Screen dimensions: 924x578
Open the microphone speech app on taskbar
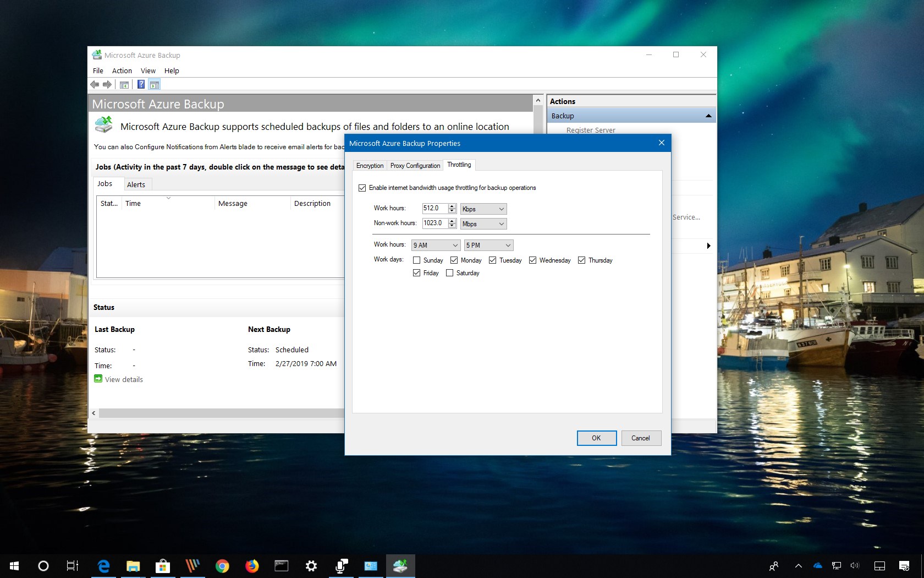click(x=341, y=565)
